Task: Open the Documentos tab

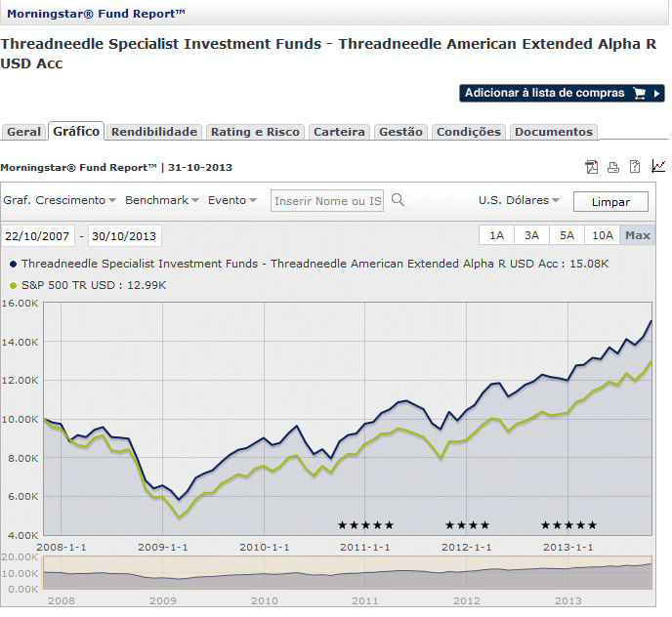Action: 554,132
